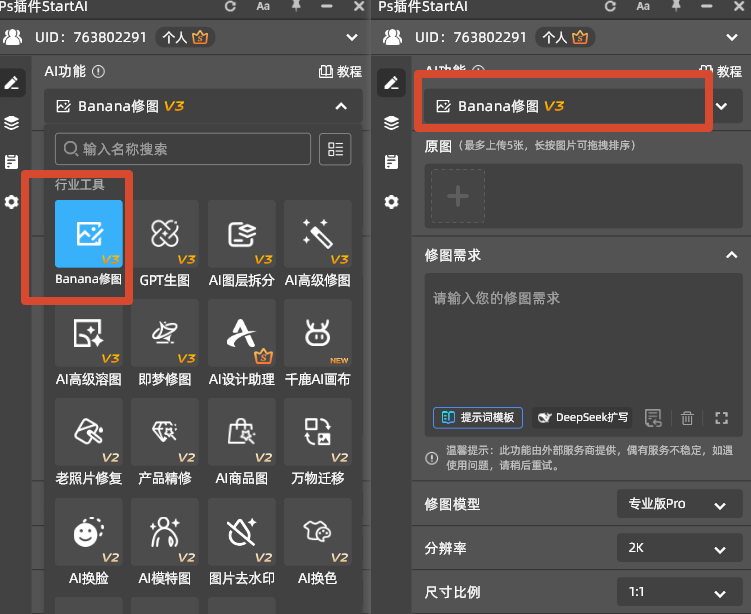Select the AI高级修图 magic wand tool
Screen dimensions: 751x614
[x=318, y=234]
